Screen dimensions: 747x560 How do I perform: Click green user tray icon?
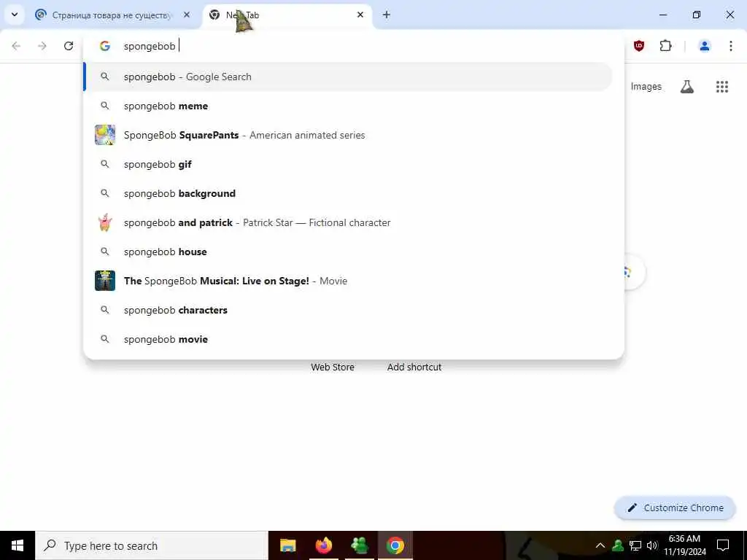pyautogui.click(x=618, y=545)
